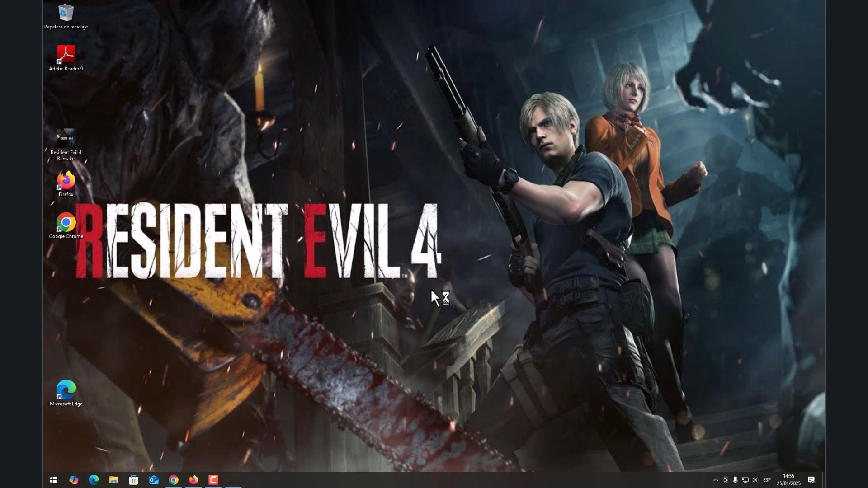Open File Explorer from the taskbar
Screen dimensions: 868x488
113,480
